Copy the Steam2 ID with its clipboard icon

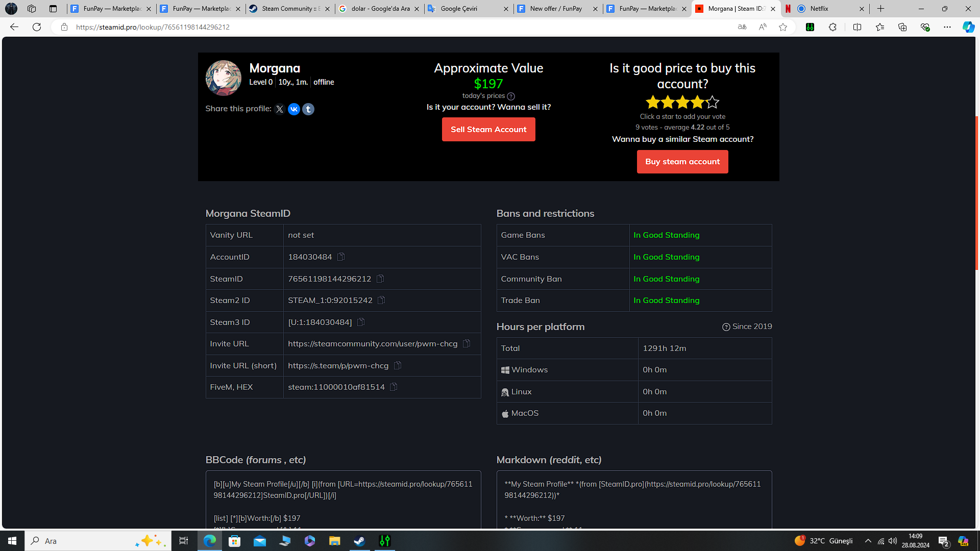click(x=381, y=300)
